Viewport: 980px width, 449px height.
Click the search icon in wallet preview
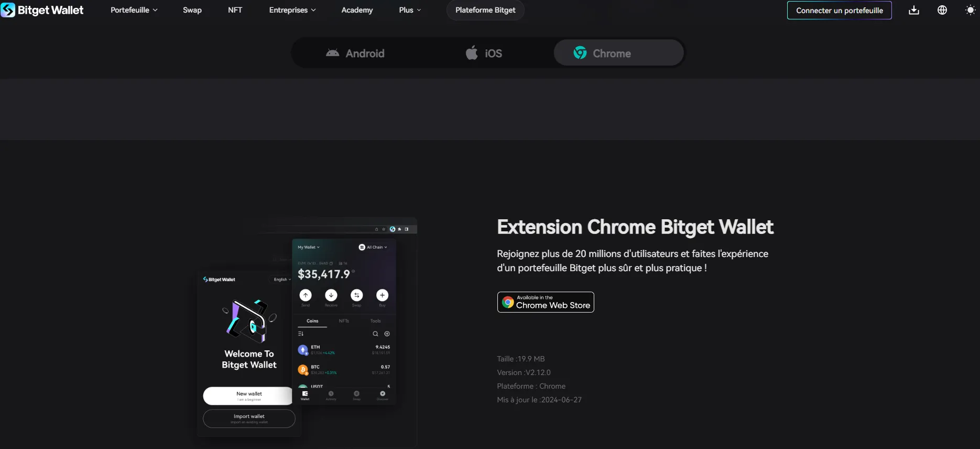(375, 334)
